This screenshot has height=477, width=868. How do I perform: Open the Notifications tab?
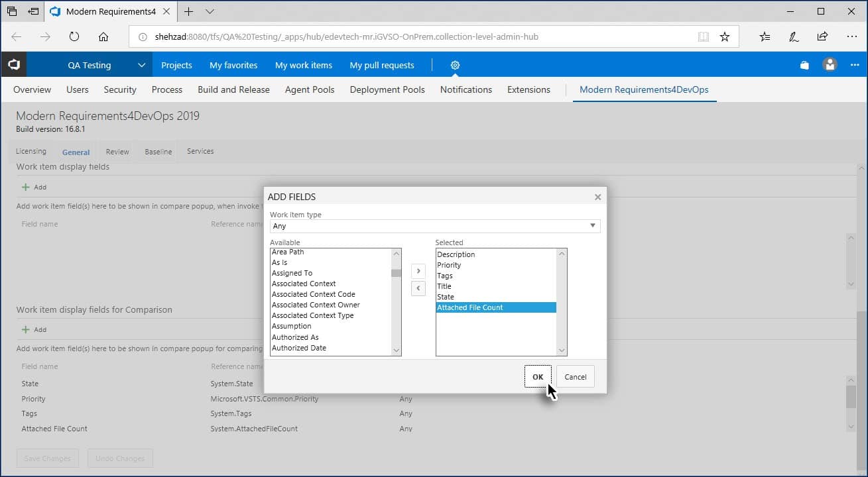466,89
